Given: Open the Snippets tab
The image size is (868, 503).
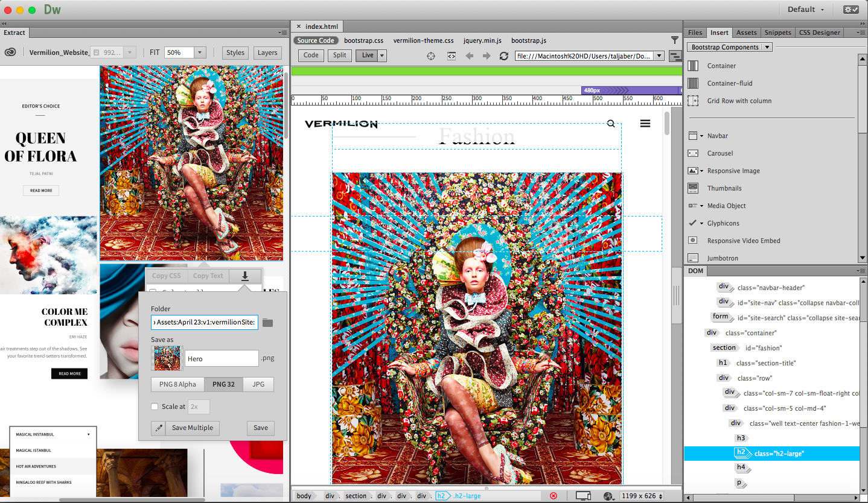Looking at the screenshot, I should (777, 33).
